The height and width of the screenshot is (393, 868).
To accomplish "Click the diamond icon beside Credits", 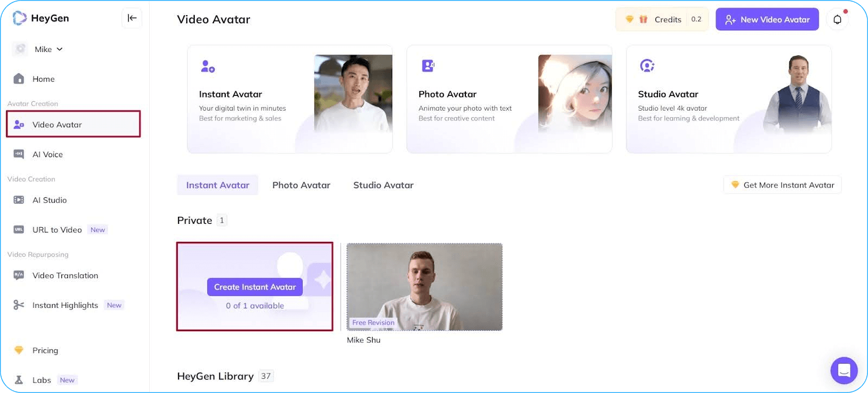I will coord(629,20).
